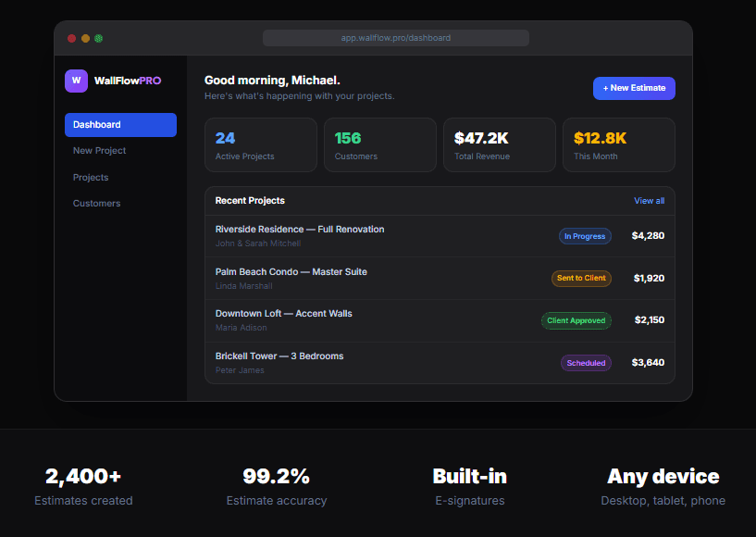Viewport: 756px width, 537px height.
Task: Open the $47.2K Total Revenue card
Action: 500,144
